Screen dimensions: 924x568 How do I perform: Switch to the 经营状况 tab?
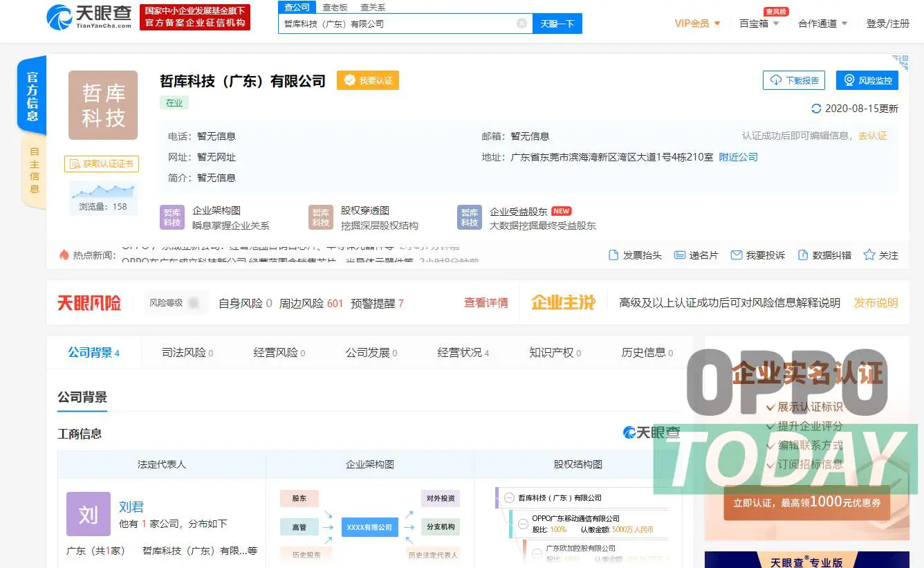click(x=463, y=353)
